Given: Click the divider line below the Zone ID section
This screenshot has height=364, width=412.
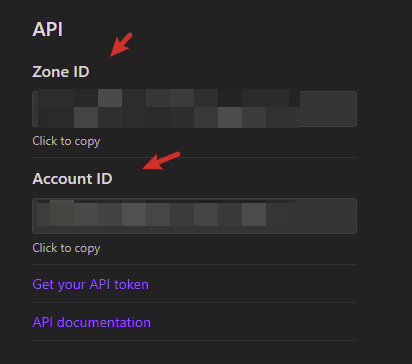Looking at the screenshot, I should pyautogui.click(x=194, y=157).
